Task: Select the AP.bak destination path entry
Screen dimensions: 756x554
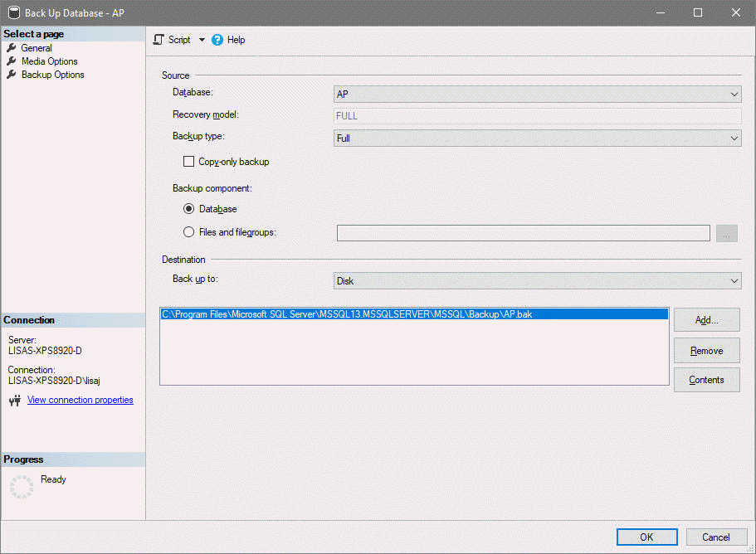Action: coord(373,314)
